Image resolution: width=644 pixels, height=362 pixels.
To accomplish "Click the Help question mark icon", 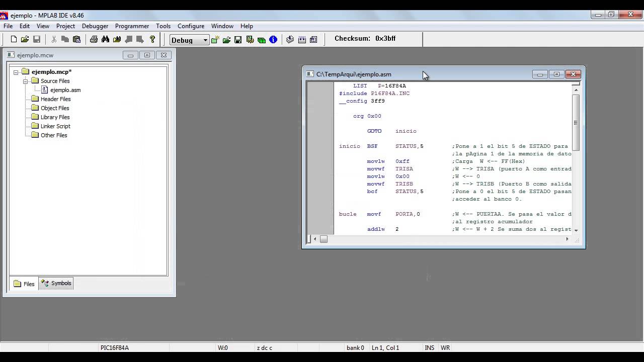I will coord(152,39).
